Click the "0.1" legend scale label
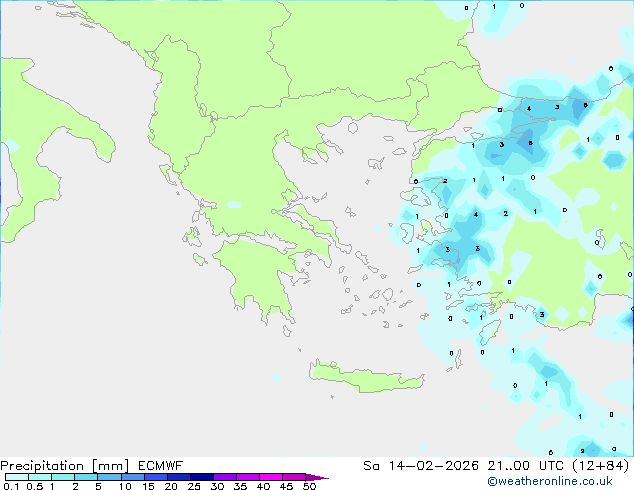The image size is (634, 490). (11, 486)
